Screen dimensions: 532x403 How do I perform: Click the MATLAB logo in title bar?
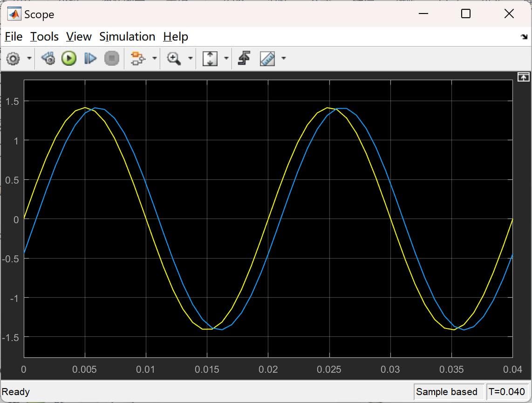coord(14,14)
